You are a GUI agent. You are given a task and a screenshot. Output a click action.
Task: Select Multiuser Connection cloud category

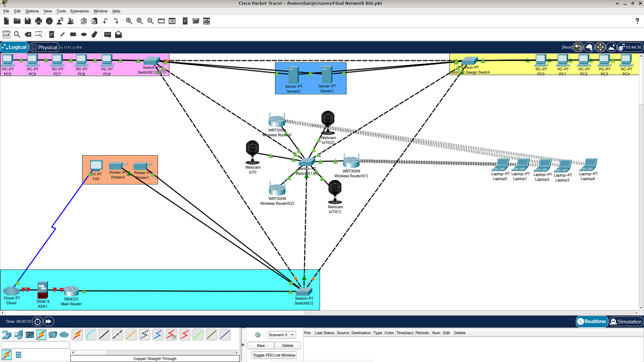tap(64, 335)
